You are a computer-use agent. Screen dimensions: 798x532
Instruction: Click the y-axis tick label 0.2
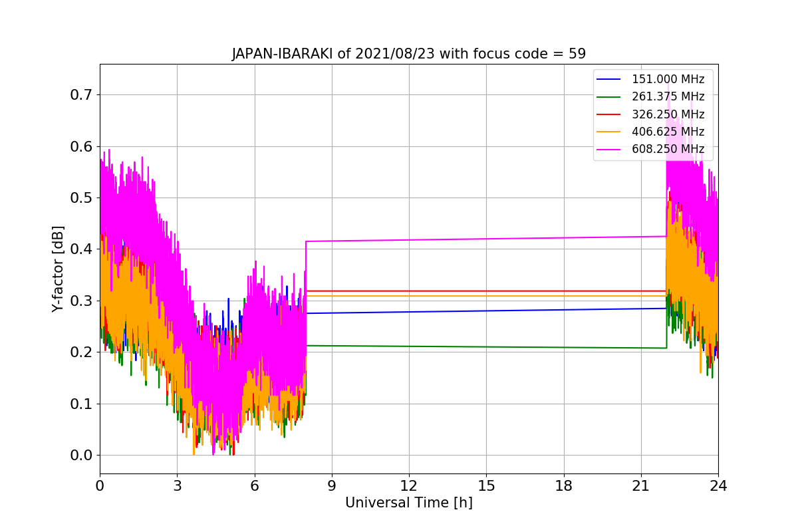[x=81, y=352]
